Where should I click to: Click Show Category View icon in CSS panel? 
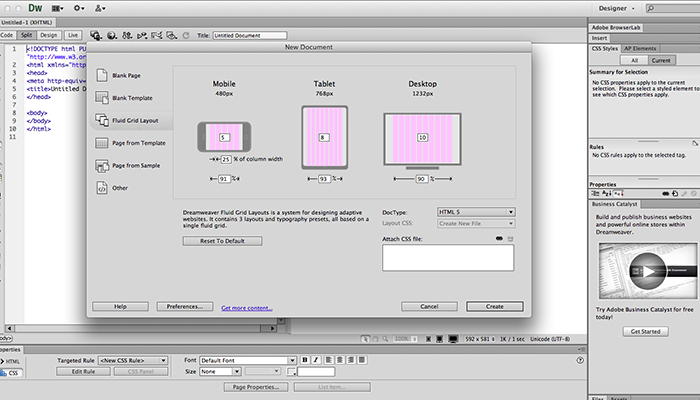click(x=595, y=193)
